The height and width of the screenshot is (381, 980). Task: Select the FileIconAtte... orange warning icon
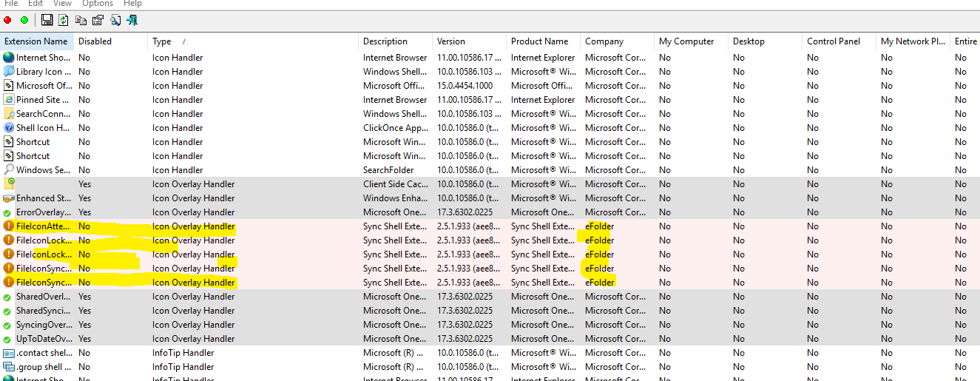pyautogui.click(x=9, y=226)
